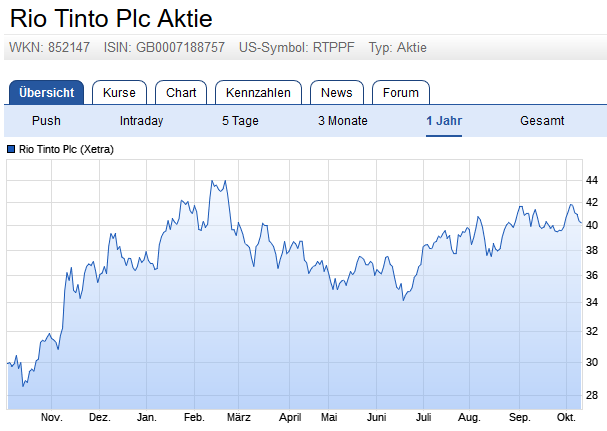Select the 1 Jahr range
The height and width of the screenshot is (431, 607).
[x=444, y=121]
